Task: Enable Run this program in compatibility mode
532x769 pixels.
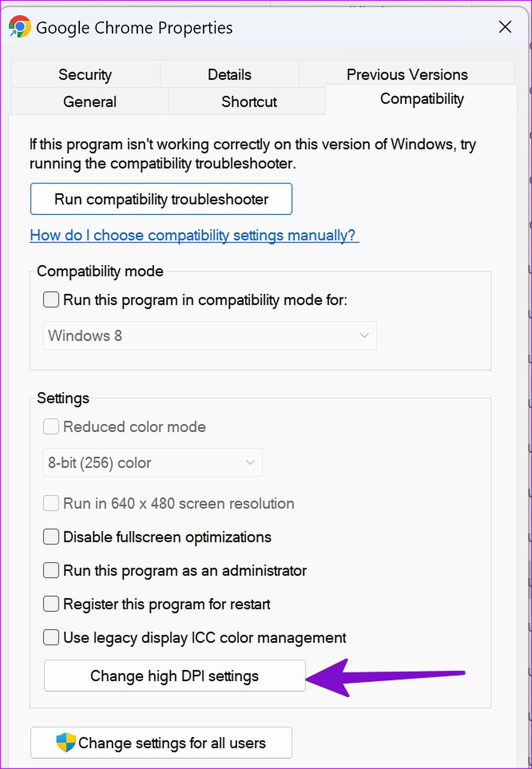Action: click(x=51, y=300)
